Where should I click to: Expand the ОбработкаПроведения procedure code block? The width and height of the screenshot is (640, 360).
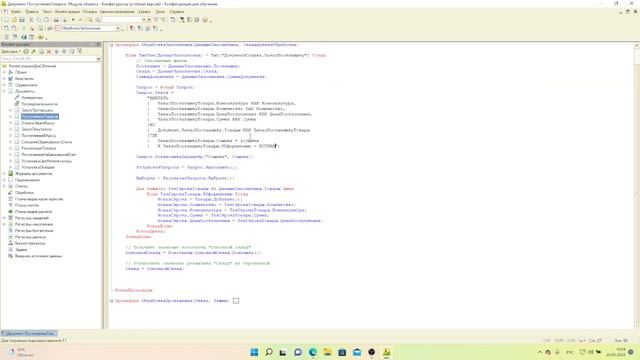coord(111,301)
